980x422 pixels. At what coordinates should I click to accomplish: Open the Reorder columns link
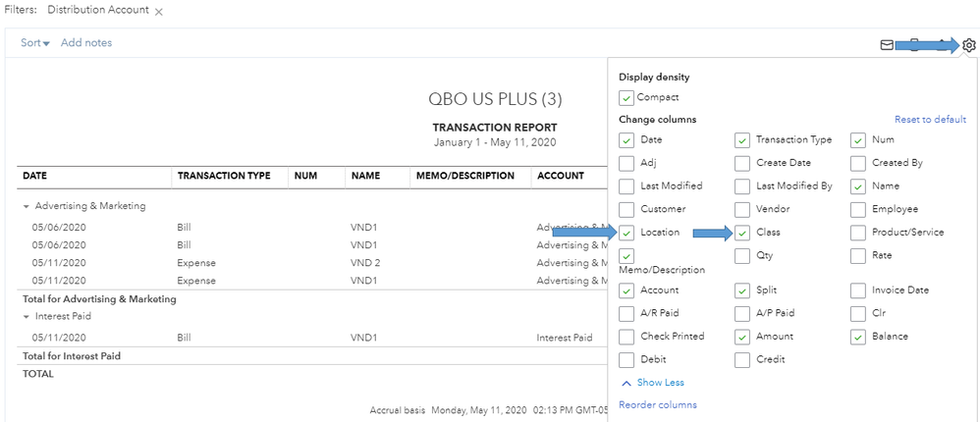click(658, 404)
